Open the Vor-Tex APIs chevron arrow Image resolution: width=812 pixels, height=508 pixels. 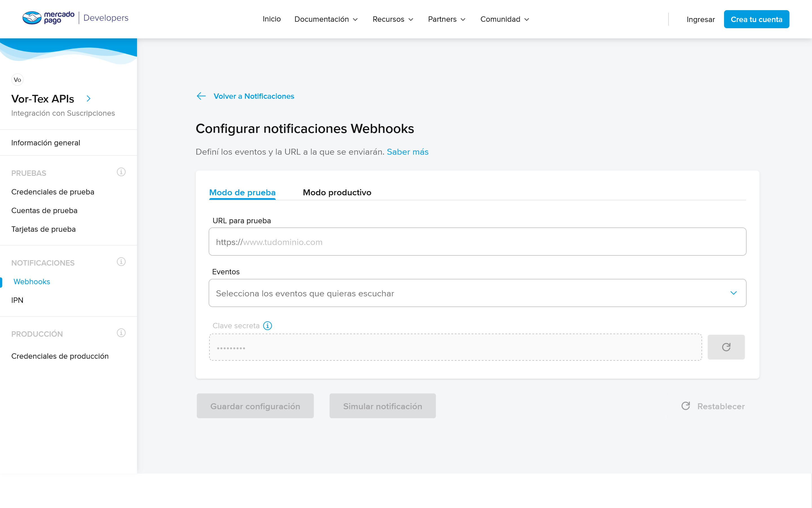(x=89, y=98)
